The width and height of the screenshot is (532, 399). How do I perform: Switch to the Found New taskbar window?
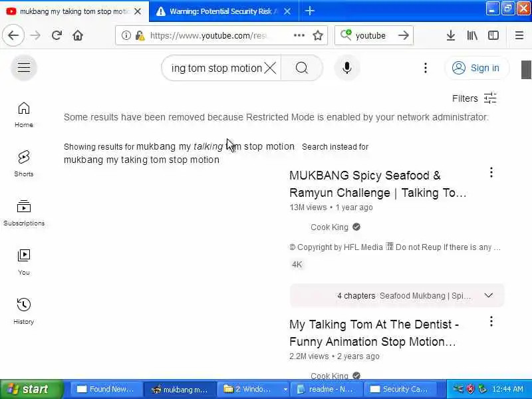(x=105, y=389)
